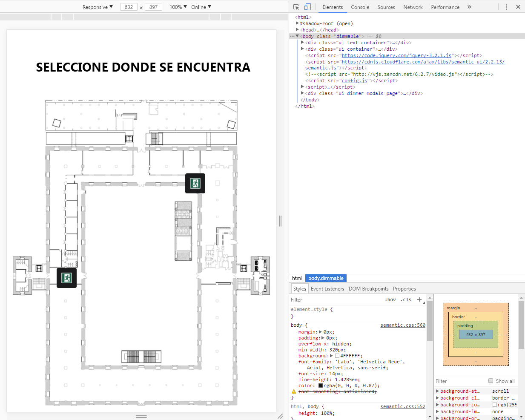Add a new style rule with the plus icon
This screenshot has width=525, height=420.
pos(419,299)
